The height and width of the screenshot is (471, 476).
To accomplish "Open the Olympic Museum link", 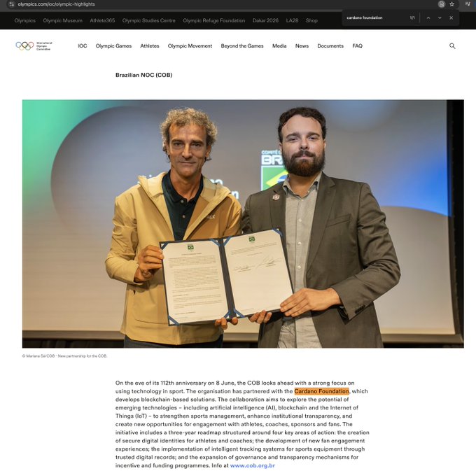I will (62, 20).
